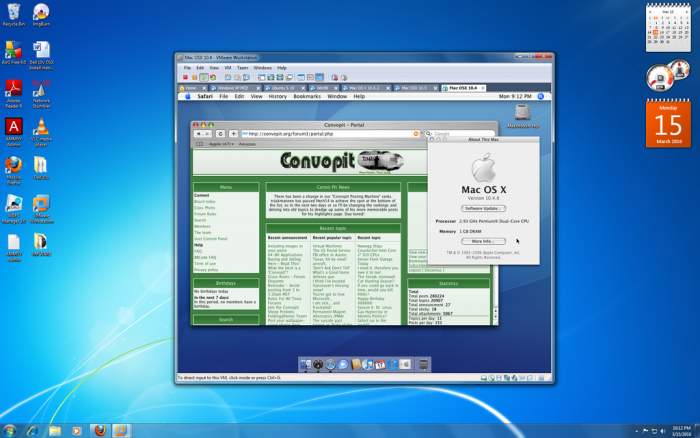Viewport: 700px width, 438px height.
Task: Select Macintosh HD drive icon on Mac desktop
Action: pyautogui.click(x=522, y=116)
